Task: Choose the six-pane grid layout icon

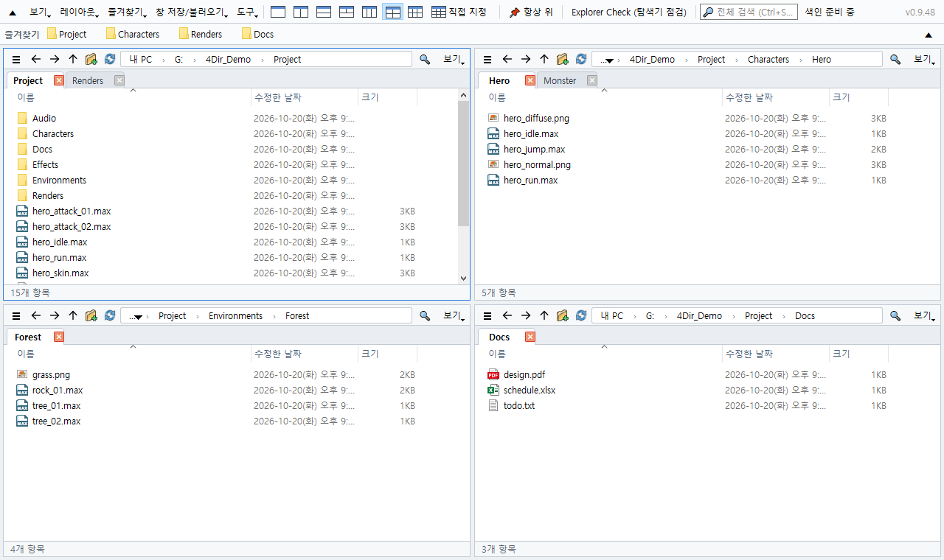Action: [415, 12]
